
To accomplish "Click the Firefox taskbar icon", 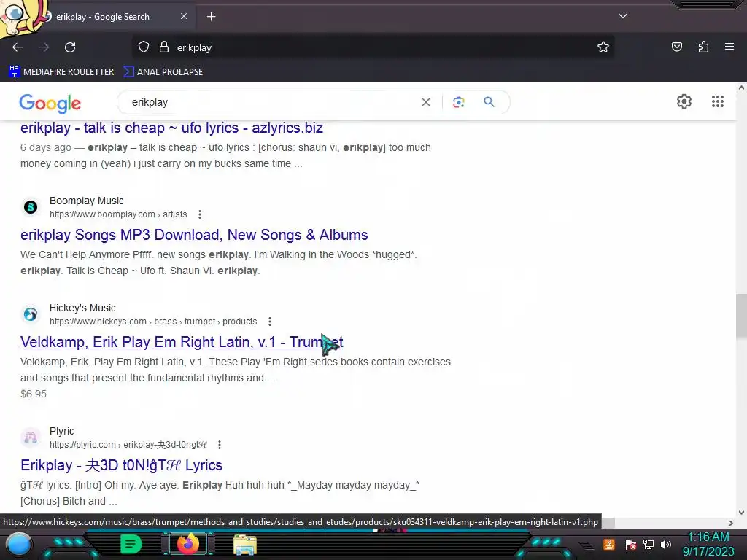I will [187, 544].
